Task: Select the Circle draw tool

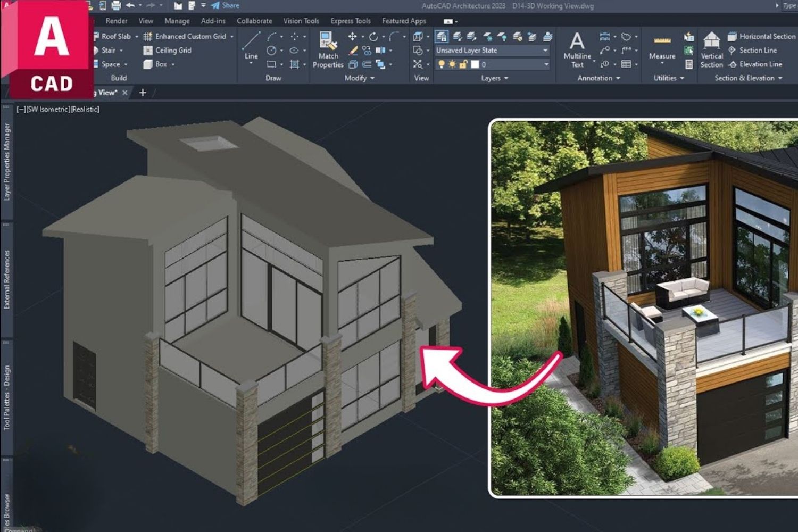Action: (x=271, y=51)
